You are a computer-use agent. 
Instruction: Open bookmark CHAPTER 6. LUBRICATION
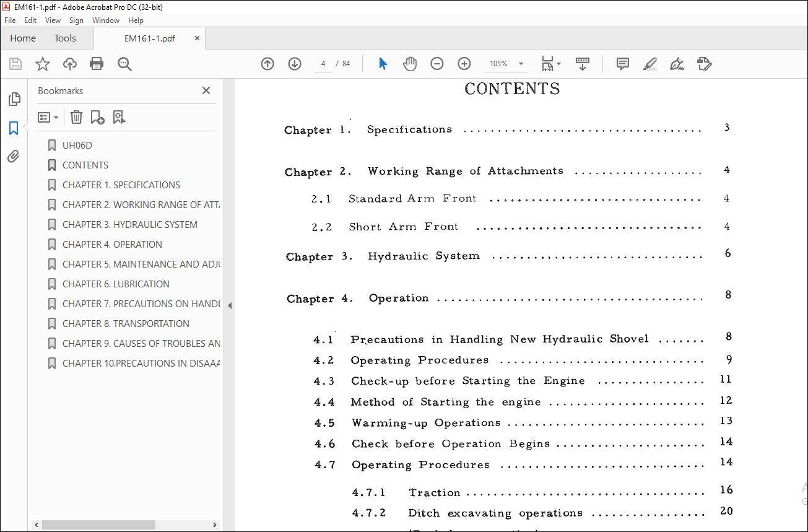pos(116,284)
